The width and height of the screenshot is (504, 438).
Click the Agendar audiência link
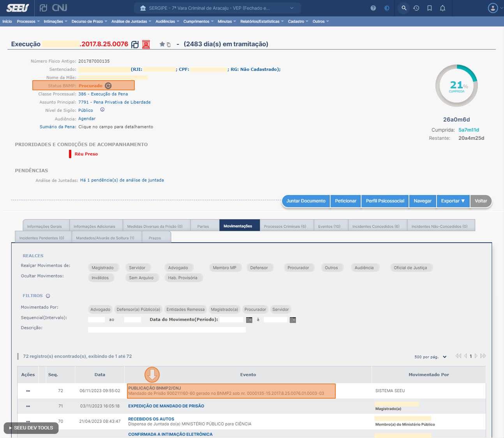click(87, 119)
